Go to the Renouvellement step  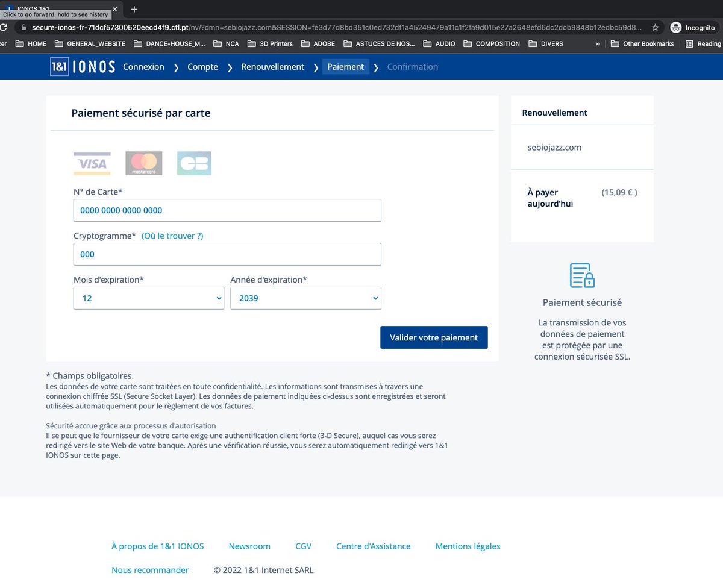click(x=273, y=67)
